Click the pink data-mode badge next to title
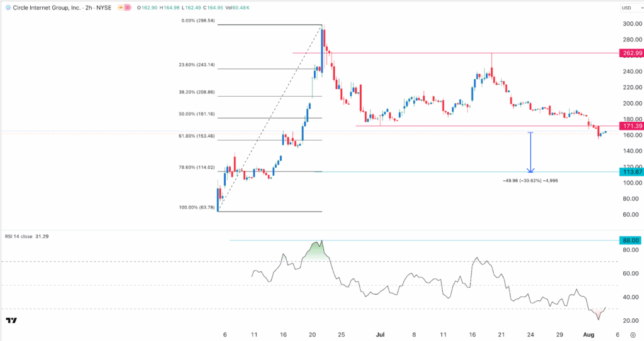This screenshot has height=341, width=644. 128,8
